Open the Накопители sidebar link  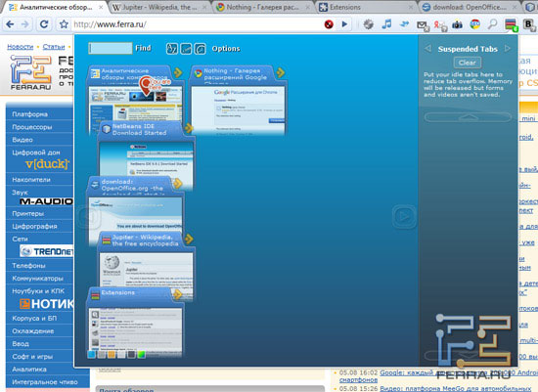(31, 180)
